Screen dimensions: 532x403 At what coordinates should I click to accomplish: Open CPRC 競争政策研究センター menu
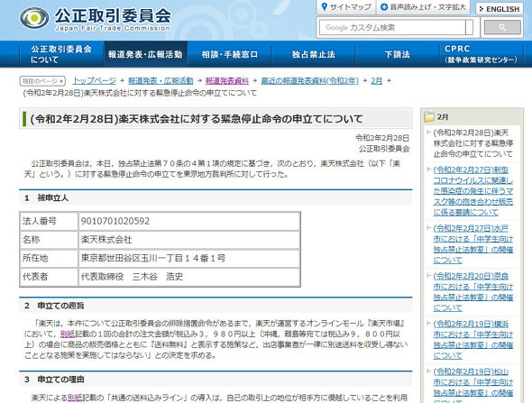(481, 54)
